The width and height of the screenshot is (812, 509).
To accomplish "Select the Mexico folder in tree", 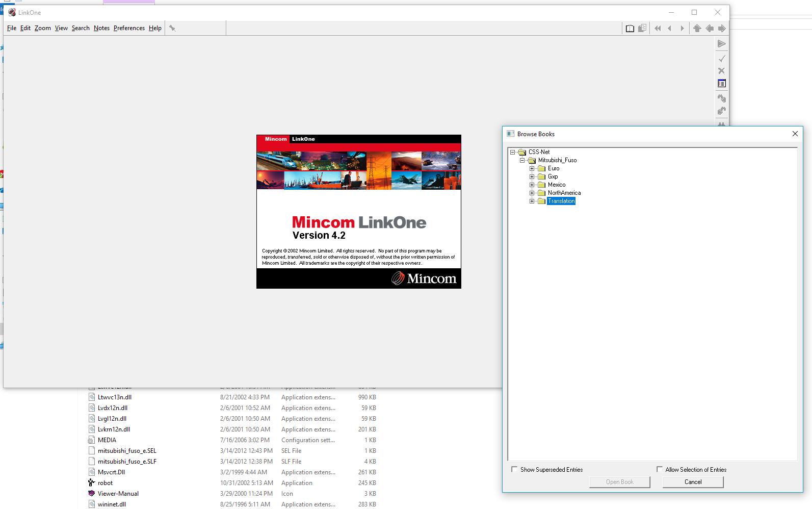I will coord(556,185).
